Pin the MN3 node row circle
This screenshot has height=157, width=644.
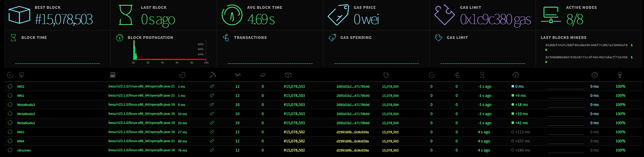tap(10, 132)
